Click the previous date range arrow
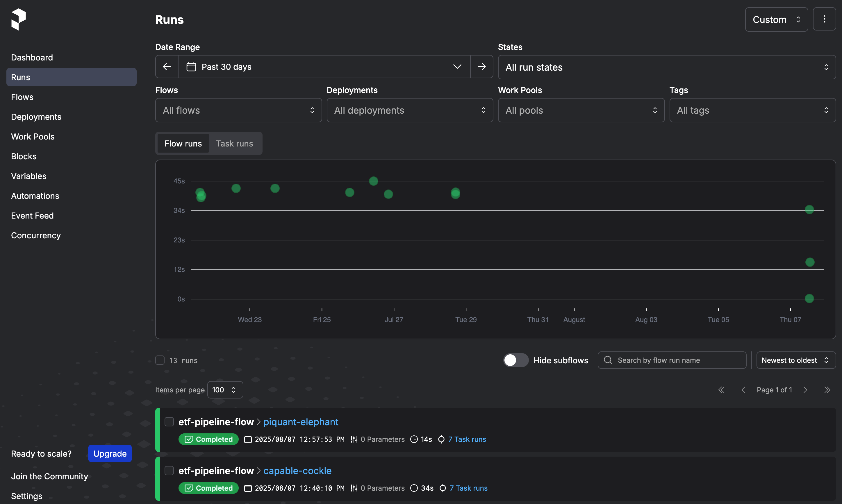 point(167,67)
